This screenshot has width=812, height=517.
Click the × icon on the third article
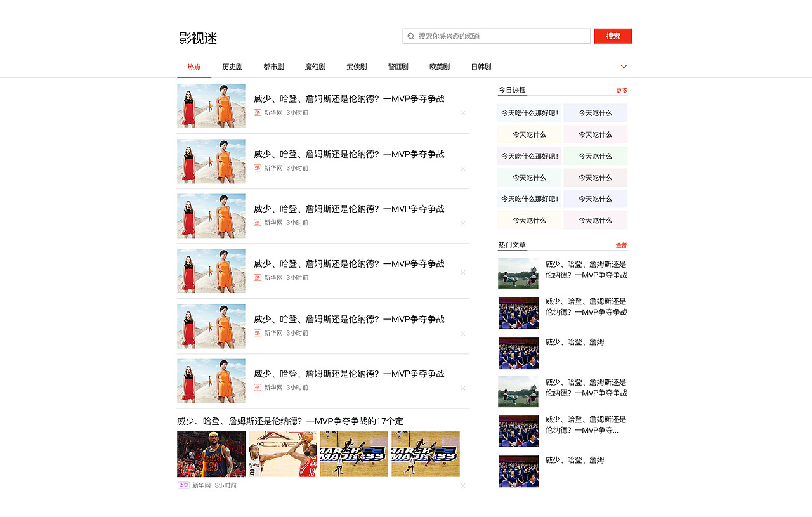tap(463, 223)
